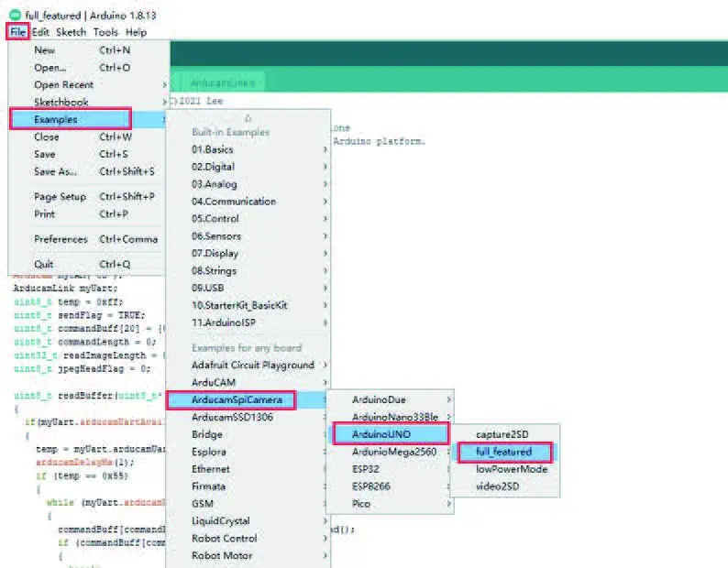The width and height of the screenshot is (728, 568).
Task: Open ESP8266 board examples
Action: point(390,486)
